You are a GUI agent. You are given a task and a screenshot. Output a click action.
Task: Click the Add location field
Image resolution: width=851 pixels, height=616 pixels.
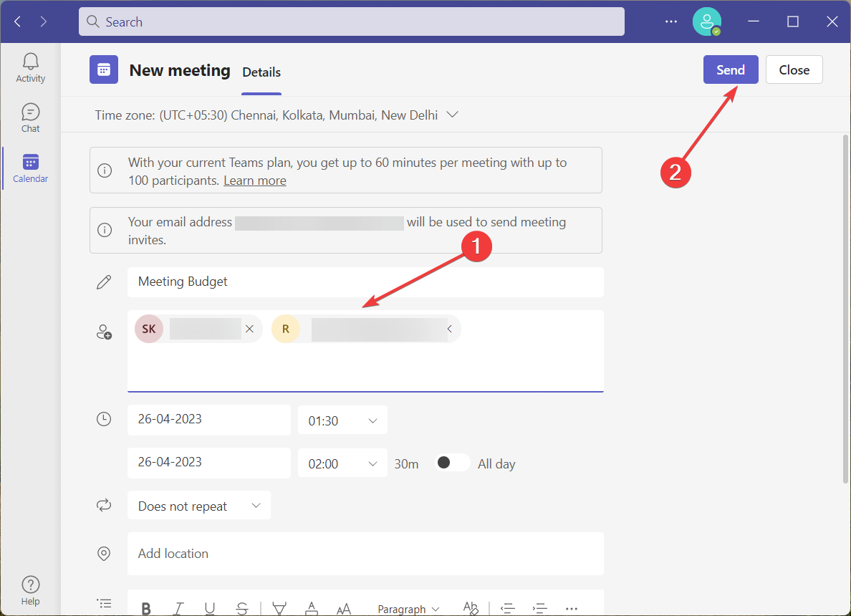(365, 553)
